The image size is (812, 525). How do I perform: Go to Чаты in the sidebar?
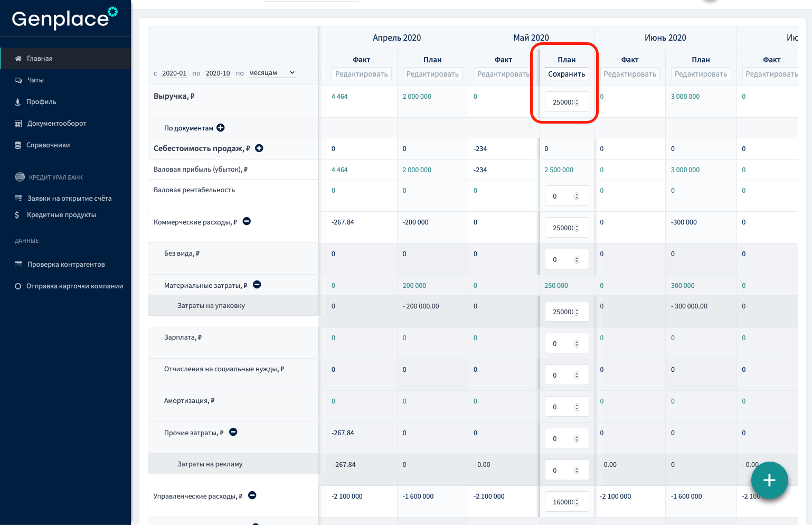[35, 80]
